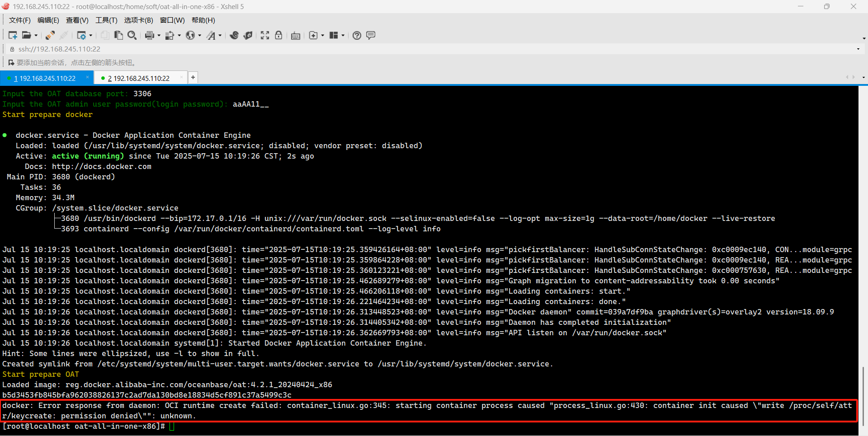Click the tab list dropdown arrow at right
868x436 pixels.
tap(863, 77)
